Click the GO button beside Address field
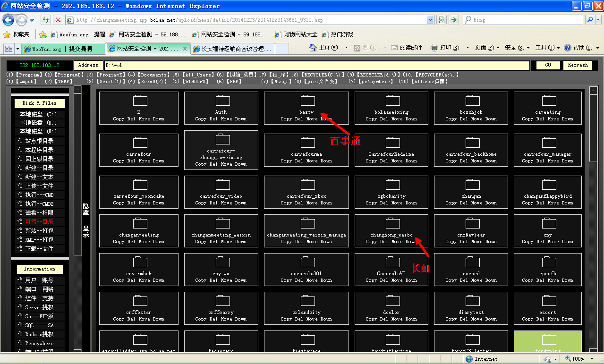The image size is (604, 364). tap(548, 65)
